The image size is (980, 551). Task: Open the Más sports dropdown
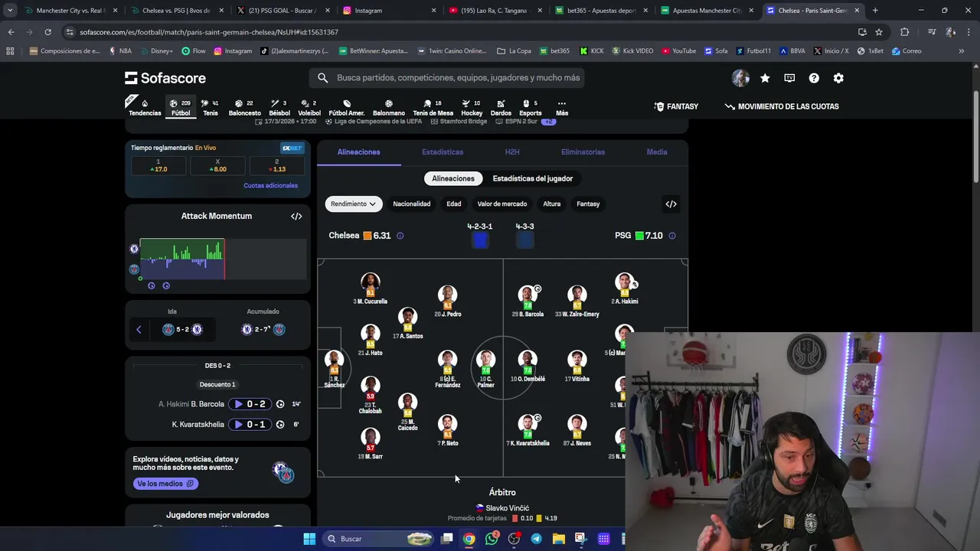tap(562, 108)
